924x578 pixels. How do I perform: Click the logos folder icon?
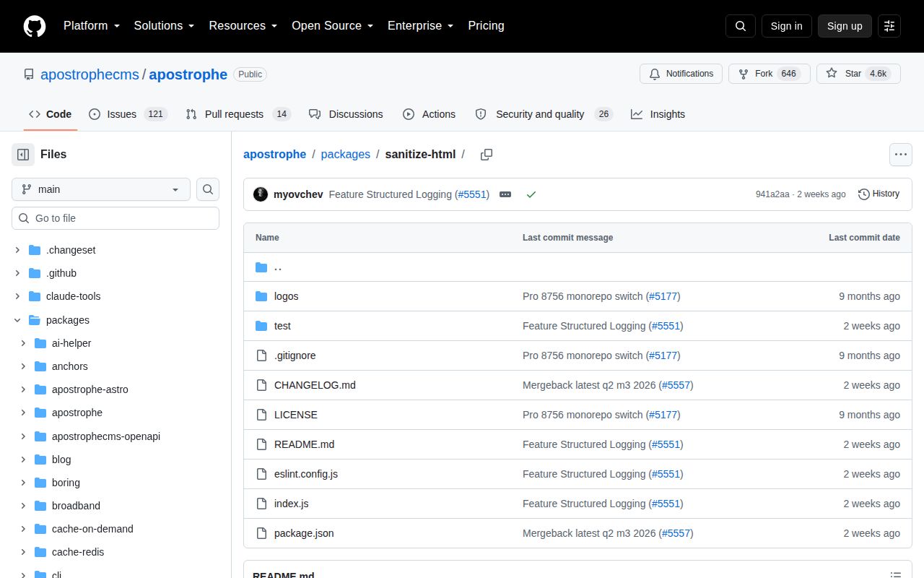[261, 296]
